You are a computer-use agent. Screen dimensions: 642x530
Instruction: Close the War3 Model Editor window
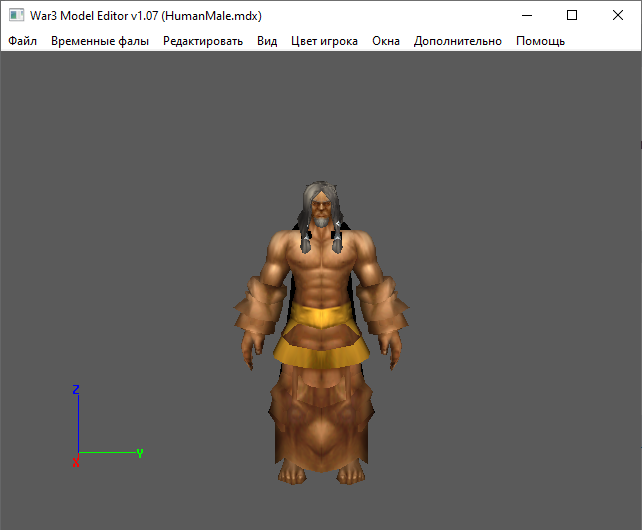tap(618, 16)
